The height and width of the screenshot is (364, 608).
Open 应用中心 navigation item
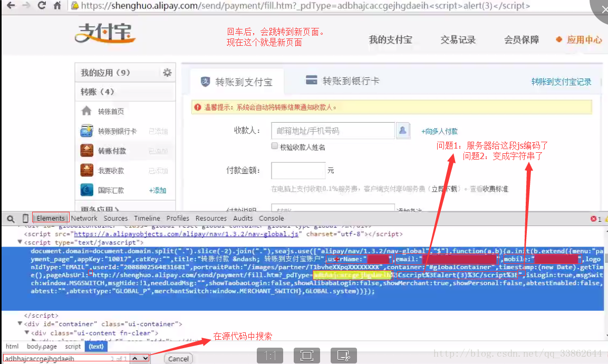tap(584, 40)
